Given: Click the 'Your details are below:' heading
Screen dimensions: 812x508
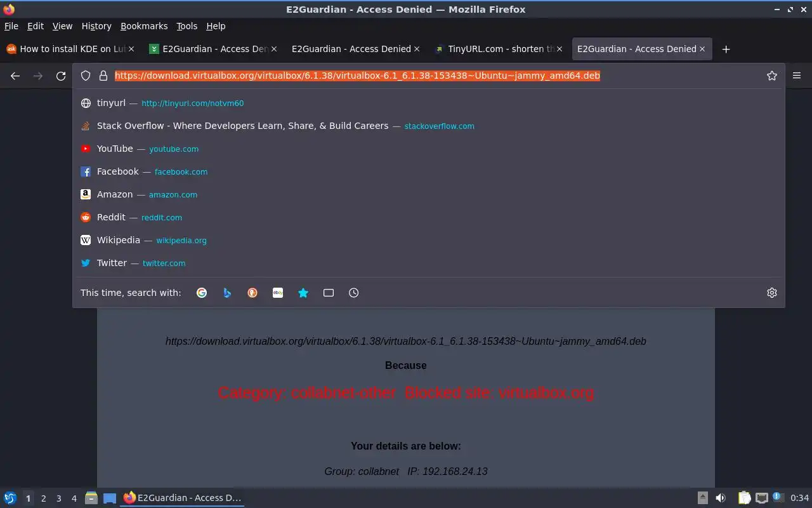Looking at the screenshot, I should click(406, 446).
